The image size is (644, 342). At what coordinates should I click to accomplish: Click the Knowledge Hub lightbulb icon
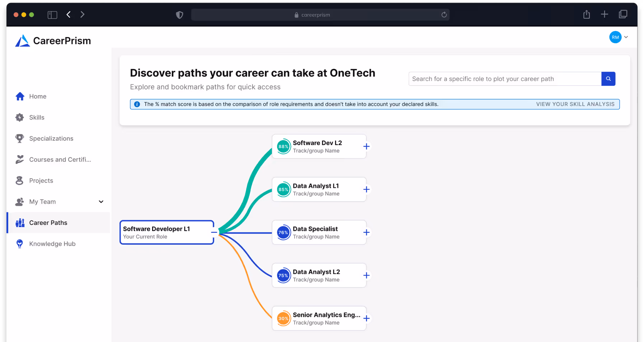pos(20,244)
